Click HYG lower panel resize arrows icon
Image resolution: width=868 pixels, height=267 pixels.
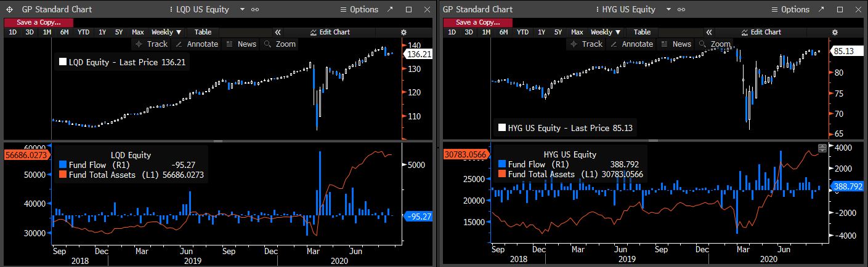pos(822,148)
